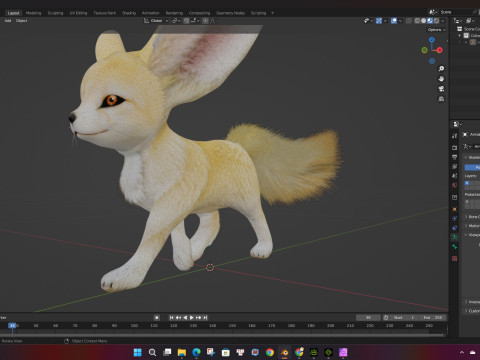Click the zoom view magnifier icon
Screen dimensions: 480x360
pos(441,68)
